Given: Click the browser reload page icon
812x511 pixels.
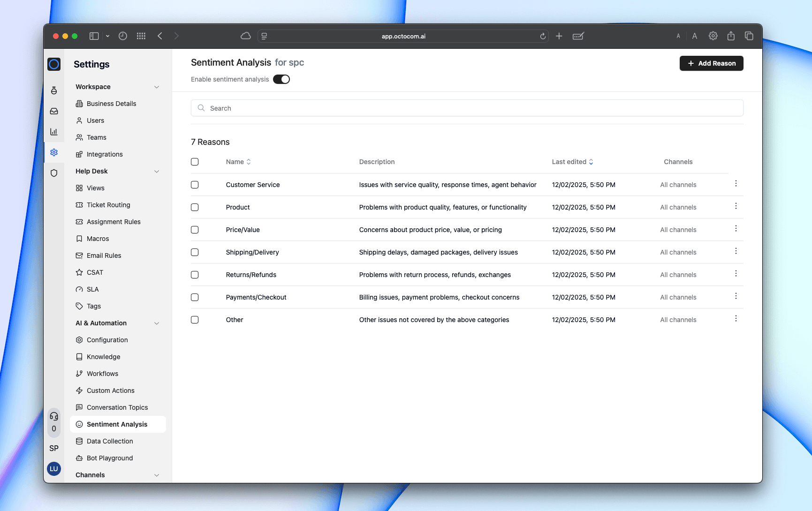Looking at the screenshot, I should tap(543, 36).
